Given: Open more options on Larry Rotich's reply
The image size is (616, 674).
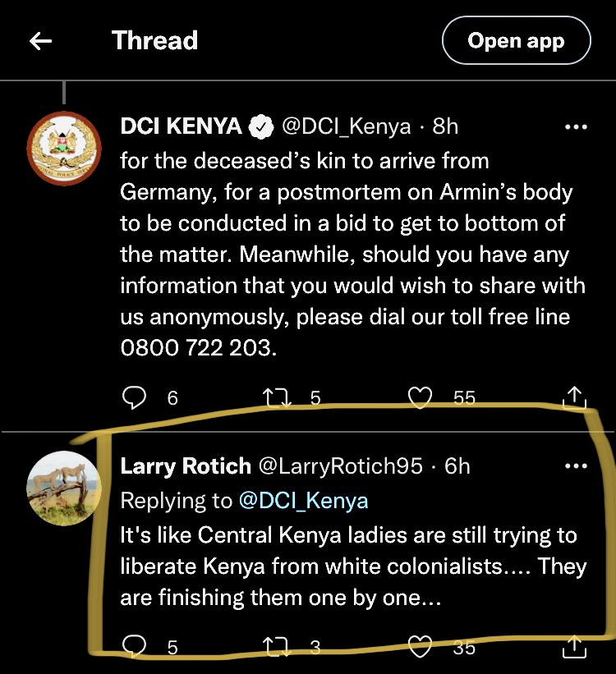Looking at the screenshot, I should (x=576, y=466).
